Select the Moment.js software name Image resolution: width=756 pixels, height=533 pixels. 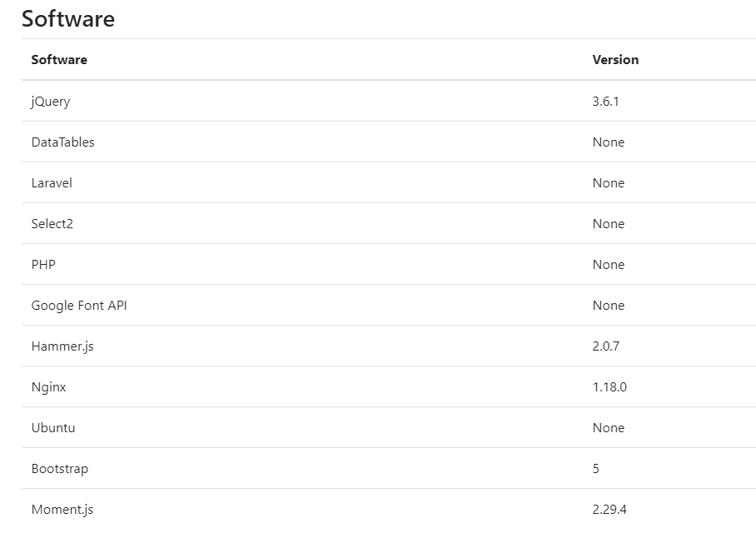(62, 510)
